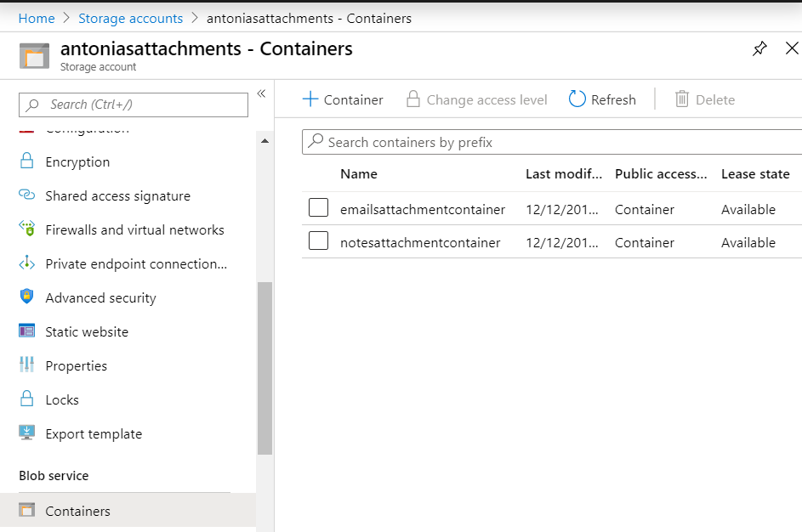Click the Change access level label
Image resolution: width=802 pixels, height=532 pixels.
coord(487,99)
